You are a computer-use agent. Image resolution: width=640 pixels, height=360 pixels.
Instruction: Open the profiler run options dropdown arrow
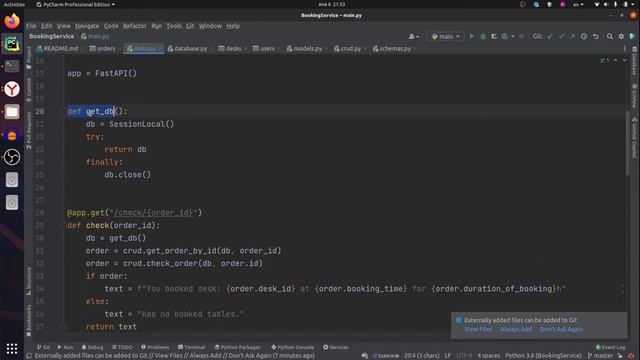pos(513,36)
